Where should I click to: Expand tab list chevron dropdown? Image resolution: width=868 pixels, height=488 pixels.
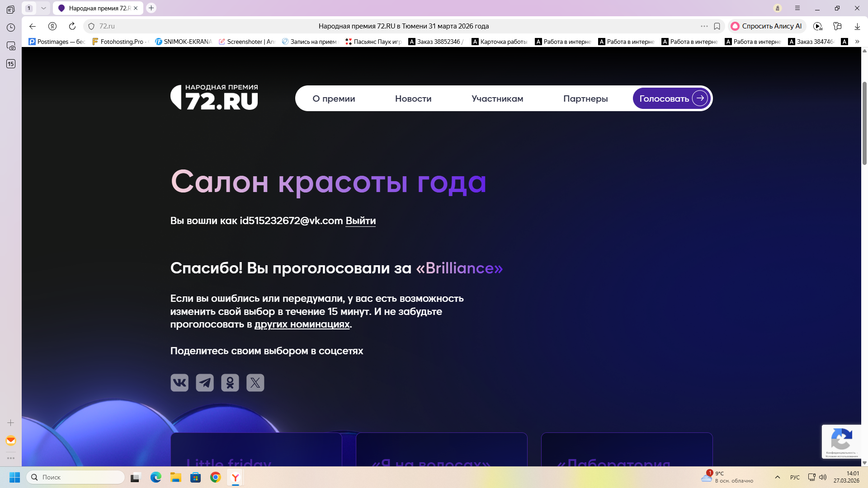[43, 8]
